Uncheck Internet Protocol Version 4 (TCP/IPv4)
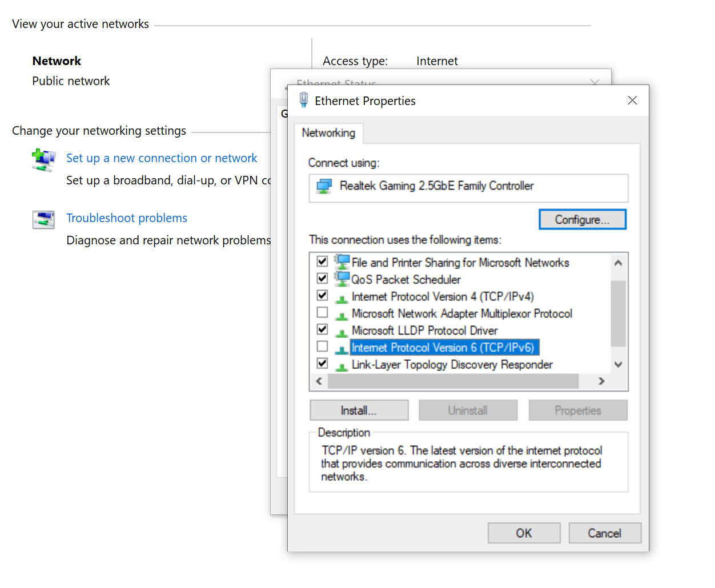715x588 pixels. click(x=323, y=295)
